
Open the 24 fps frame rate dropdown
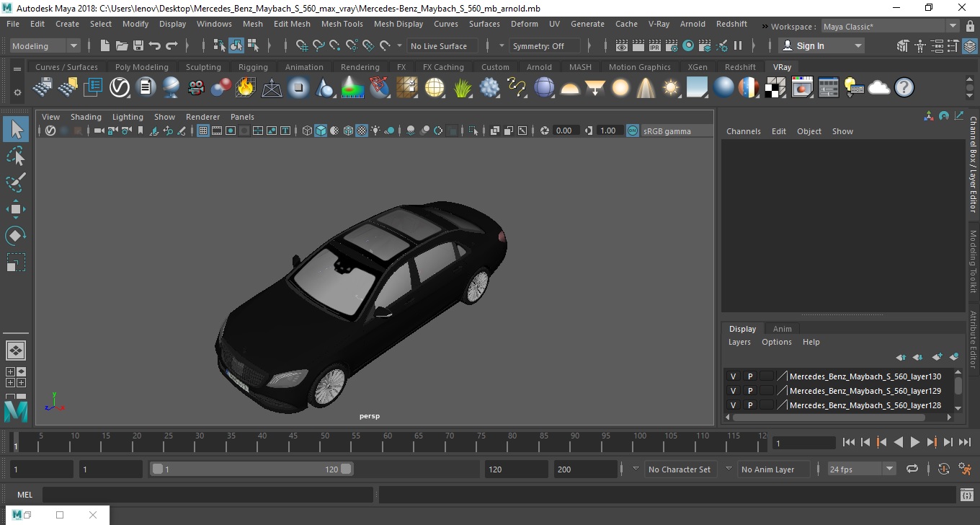tap(861, 469)
